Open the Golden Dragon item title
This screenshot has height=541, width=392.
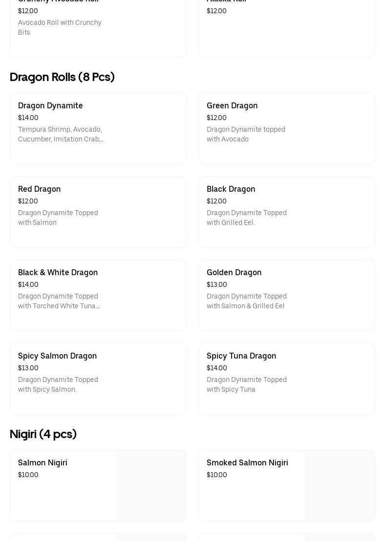pyautogui.click(x=234, y=273)
